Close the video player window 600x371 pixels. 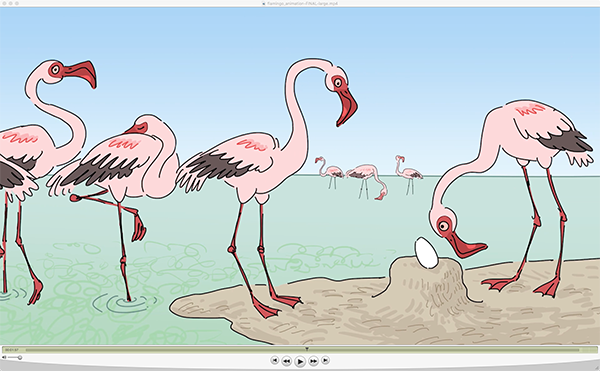(4, 3)
